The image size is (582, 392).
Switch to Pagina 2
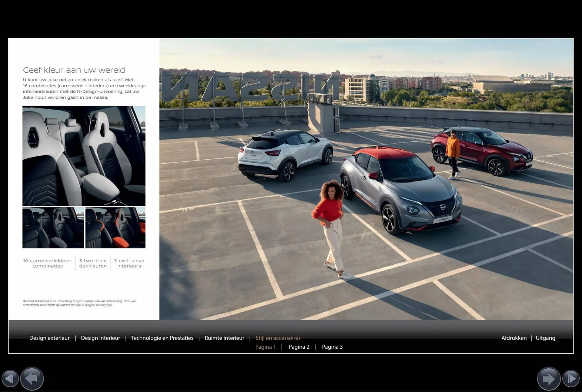pyautogui.click(x=299, y=347)
